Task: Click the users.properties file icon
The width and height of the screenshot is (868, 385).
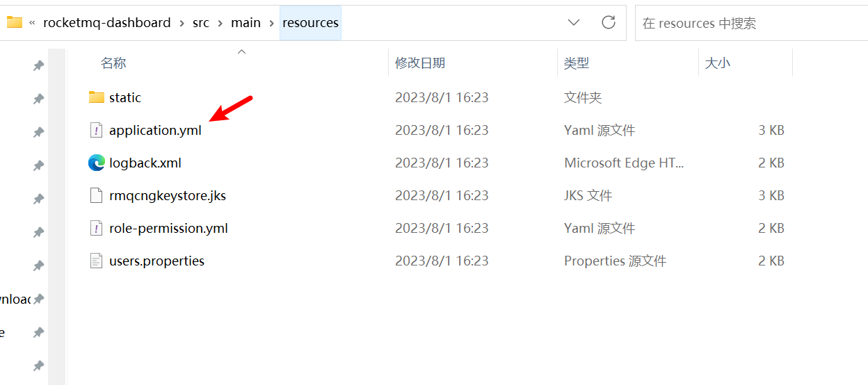Action: click(97, 261)
